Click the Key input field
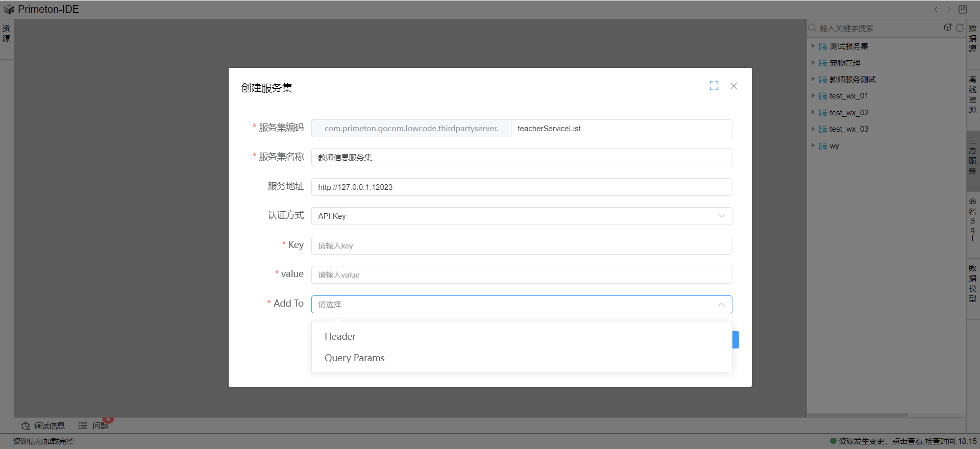The height and width of the screenshot is (449, 980). (x=521, y=245)
